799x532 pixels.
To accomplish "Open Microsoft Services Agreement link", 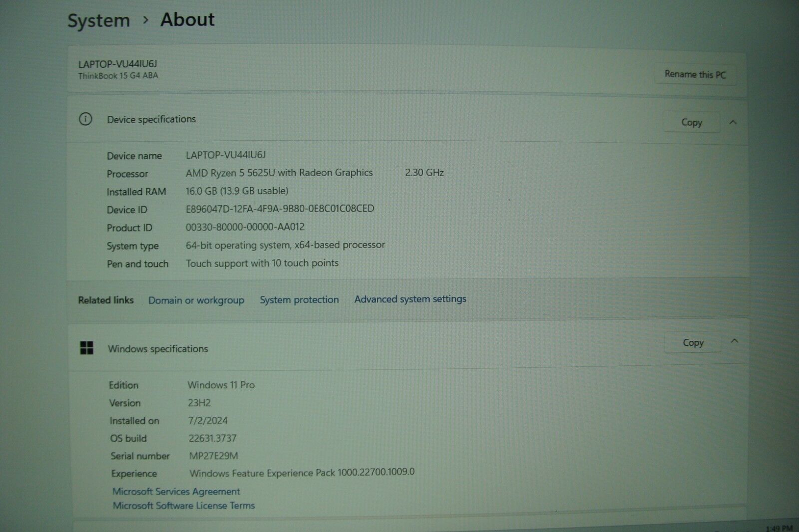I will (x=176, y=492).
